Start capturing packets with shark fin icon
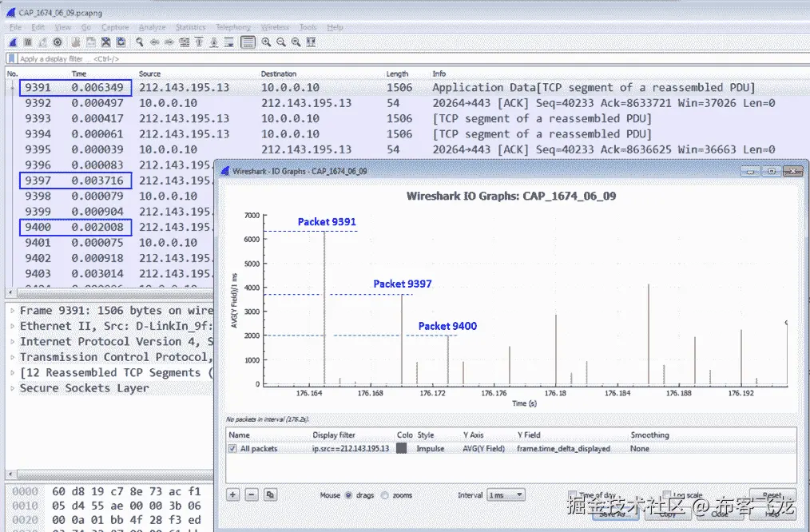This screenshot has height=532, width=810. tap(13, 42)
